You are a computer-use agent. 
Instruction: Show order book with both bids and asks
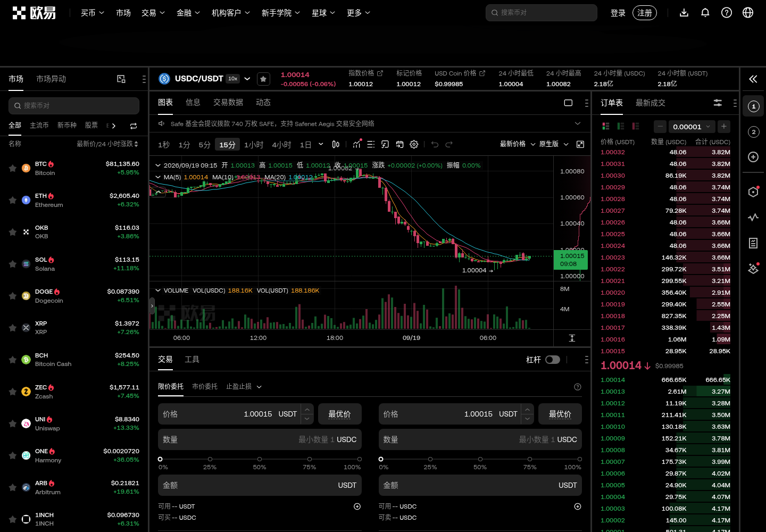click(x=605, y=126)
